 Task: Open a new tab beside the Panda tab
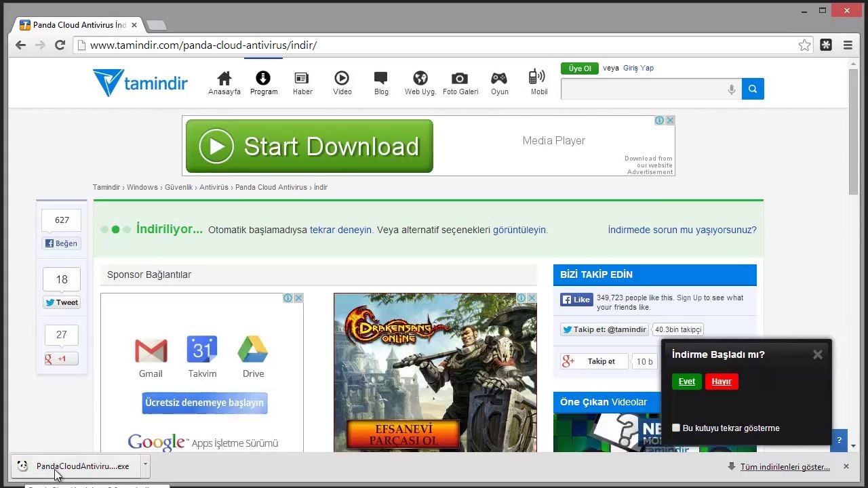(156, 25)
